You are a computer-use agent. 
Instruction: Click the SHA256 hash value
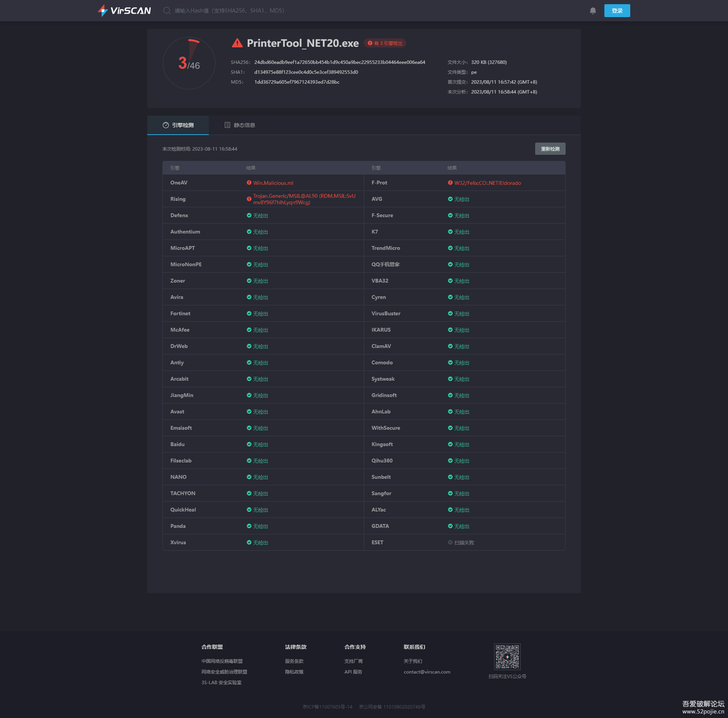[x=340, y=62]
